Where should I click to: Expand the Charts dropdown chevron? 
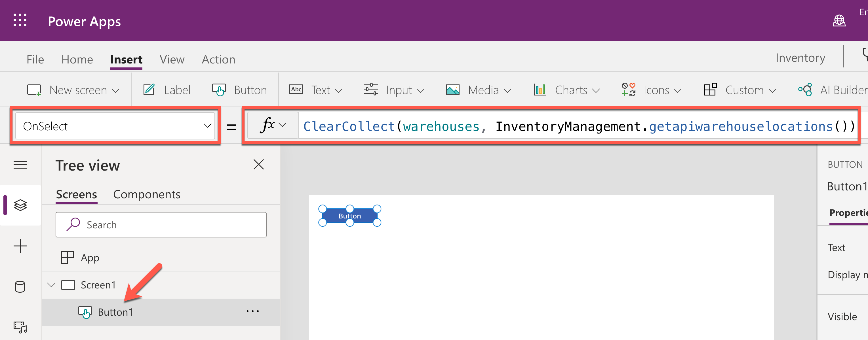596,91
